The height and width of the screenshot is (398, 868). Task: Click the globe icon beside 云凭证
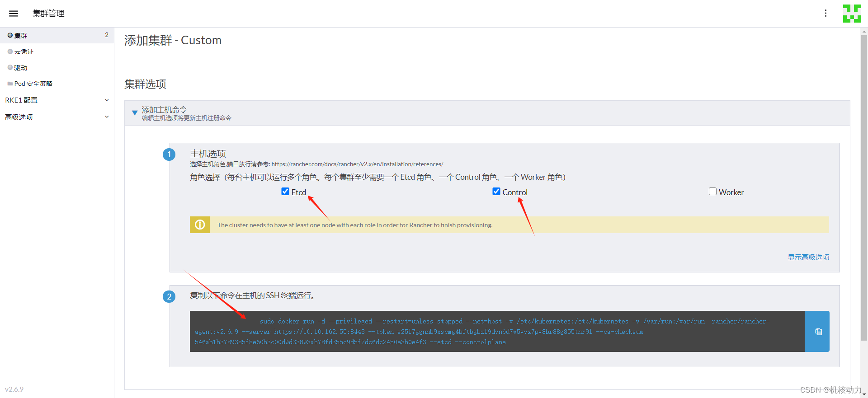click(x=10, y=52)
